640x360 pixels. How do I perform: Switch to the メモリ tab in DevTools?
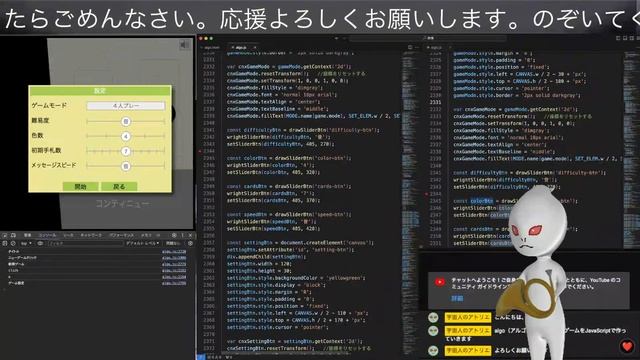(x=146, y=236)
